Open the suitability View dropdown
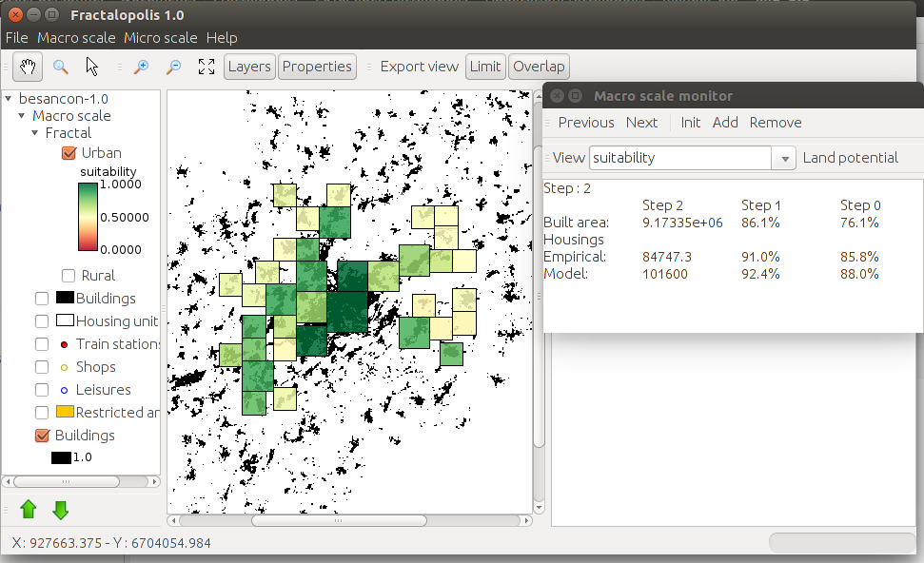924x563 pixels. (783, 157)
